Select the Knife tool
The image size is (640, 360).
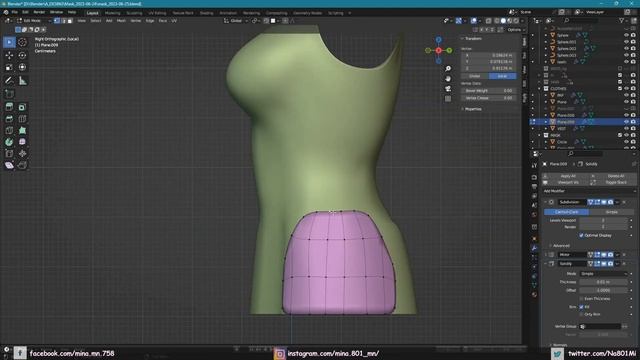point(9,131)
